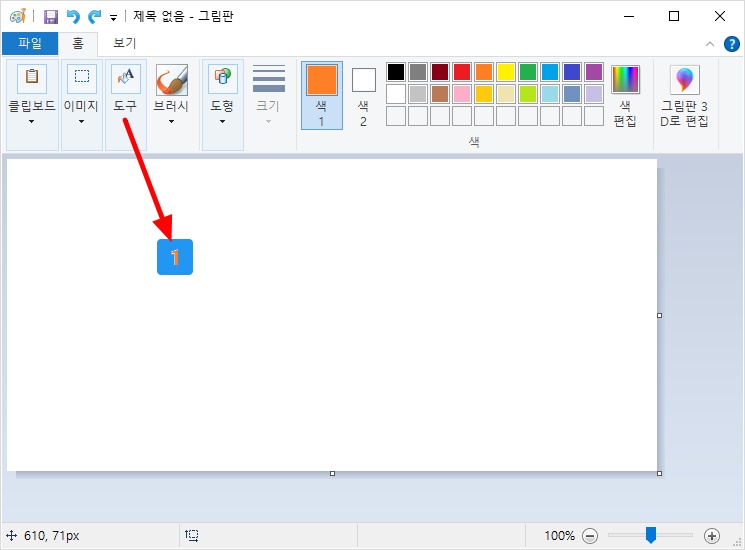Image resolution: width=745 pixels, height=550 pixels.
Task: Open 색 편집 color editor
Action: tap(625, 95)
